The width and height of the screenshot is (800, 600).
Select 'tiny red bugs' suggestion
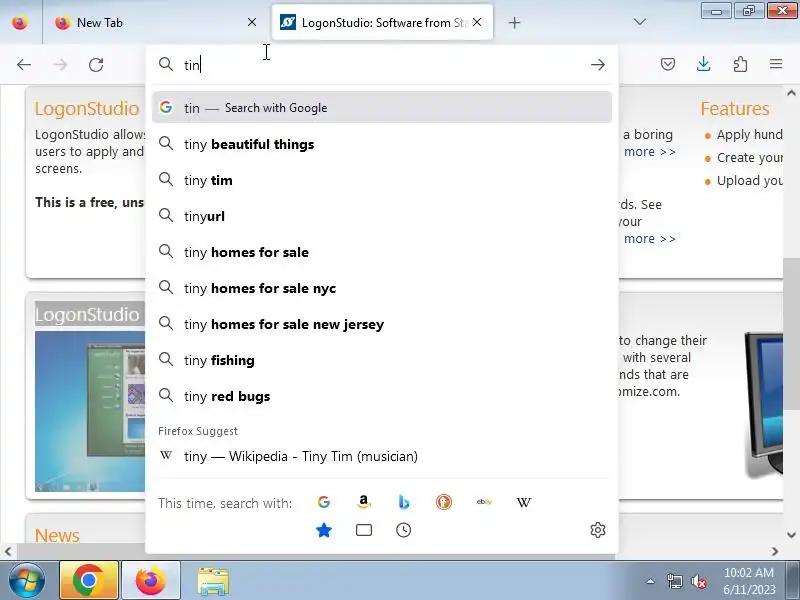[x=382, y=396]
